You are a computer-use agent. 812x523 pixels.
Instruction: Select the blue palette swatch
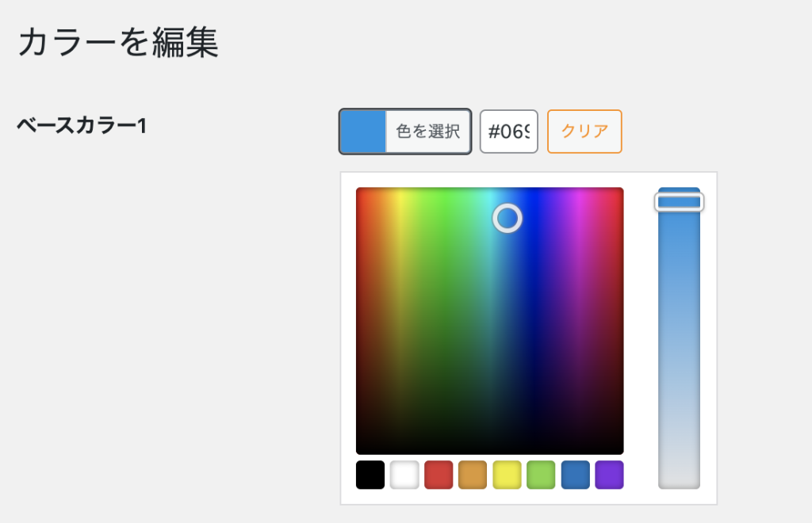pos(575,475)
